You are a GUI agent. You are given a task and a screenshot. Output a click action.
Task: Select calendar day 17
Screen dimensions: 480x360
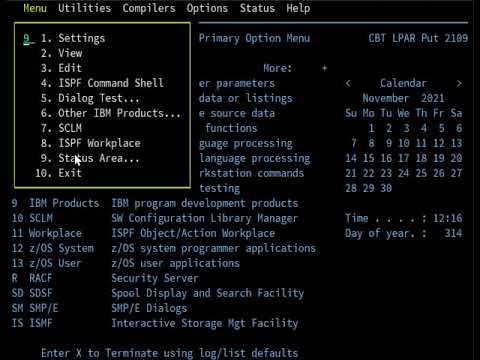tap(403, 158)
